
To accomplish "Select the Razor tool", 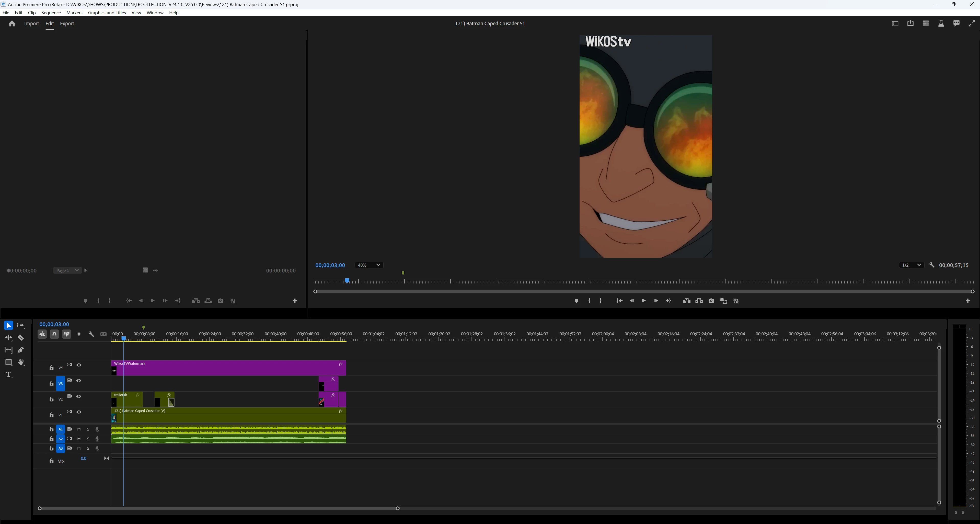I will [x=21, y=338].
